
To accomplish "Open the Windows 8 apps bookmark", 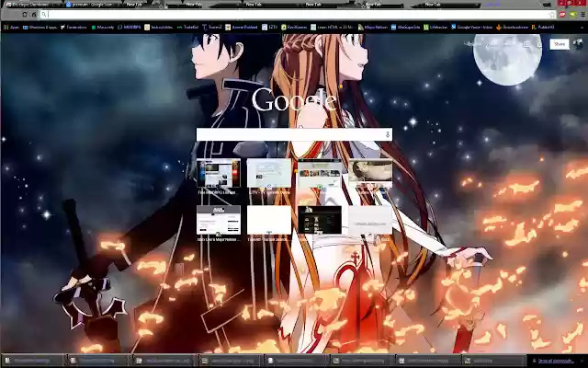I will pyautogui.click(x=40, y=27).
